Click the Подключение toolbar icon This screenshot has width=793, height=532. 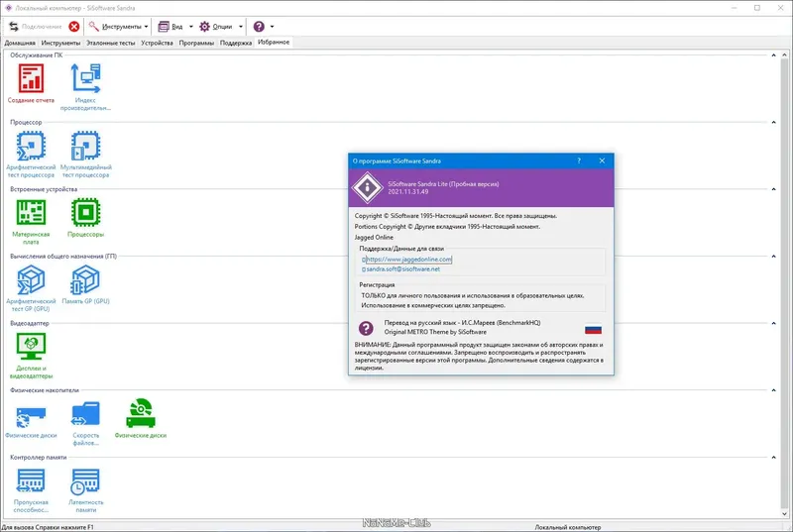14,27
